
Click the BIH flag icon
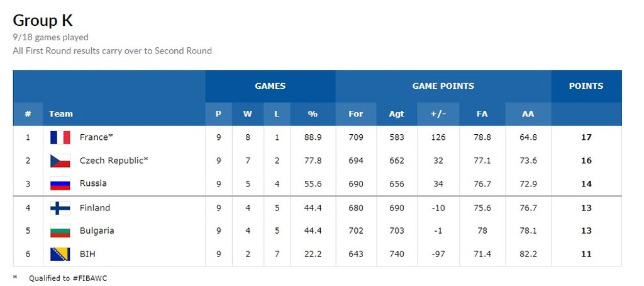(x=60, y=255)
